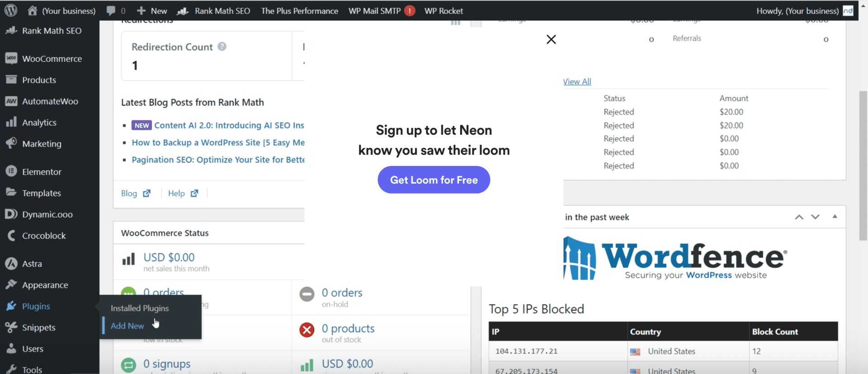Open USD $0.00 net sales link
868x374 pixels.
169,257
